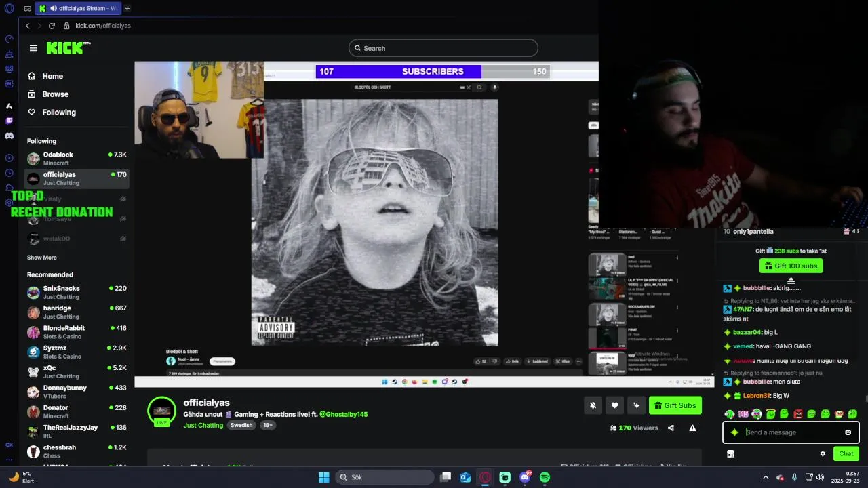Click the Swedish language tag
Screen dimensions: 868x488
[x=241, y=425]
